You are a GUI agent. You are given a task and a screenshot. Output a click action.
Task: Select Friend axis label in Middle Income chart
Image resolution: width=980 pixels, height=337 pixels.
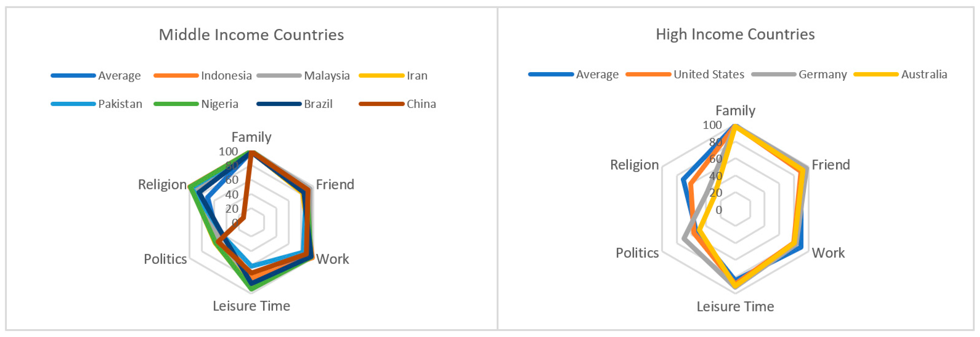pos(335,185)
